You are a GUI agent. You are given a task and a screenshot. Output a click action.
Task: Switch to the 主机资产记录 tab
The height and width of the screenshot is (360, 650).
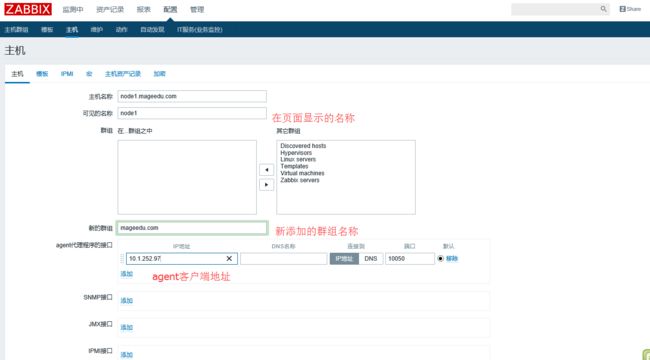click(x=123, y=74)
